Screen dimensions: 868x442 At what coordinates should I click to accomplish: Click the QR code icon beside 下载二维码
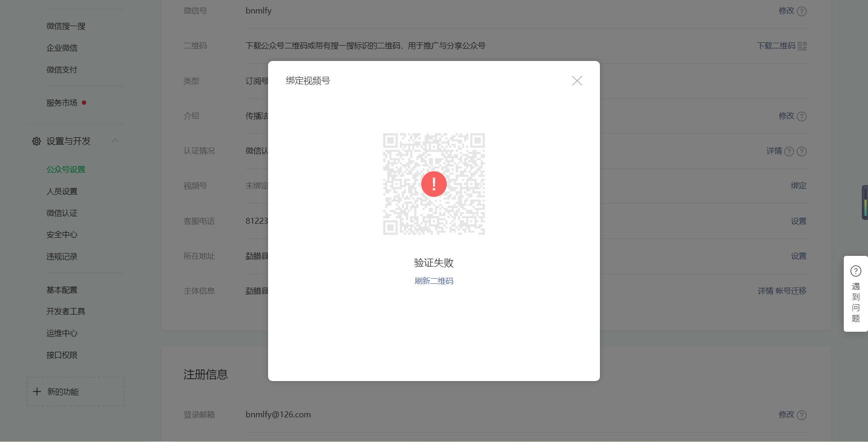[802, 46]
